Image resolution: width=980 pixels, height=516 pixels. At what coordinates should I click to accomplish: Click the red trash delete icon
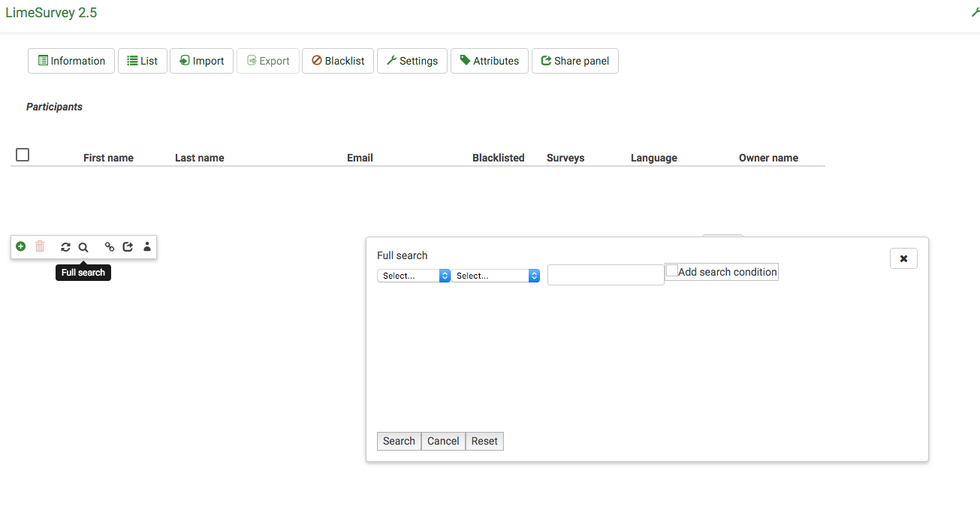click(41, 246)
